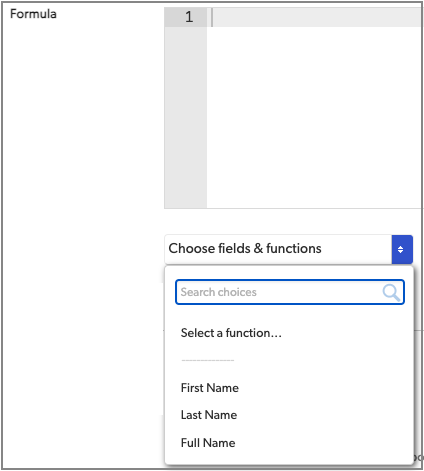Open the Choose fields & functions dropdown
The image size is (424, 471).
click(x=289, y=249)
